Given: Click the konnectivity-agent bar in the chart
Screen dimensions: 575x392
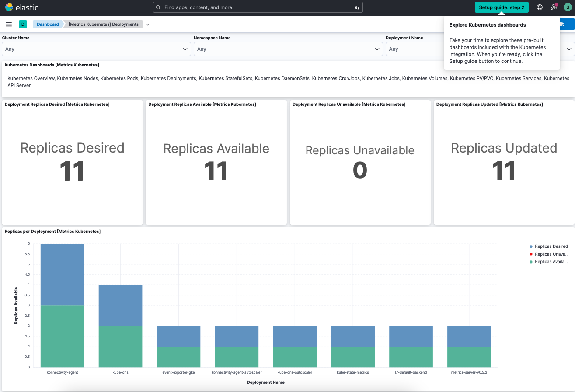Looking at the screenshot, I should 62,306.
